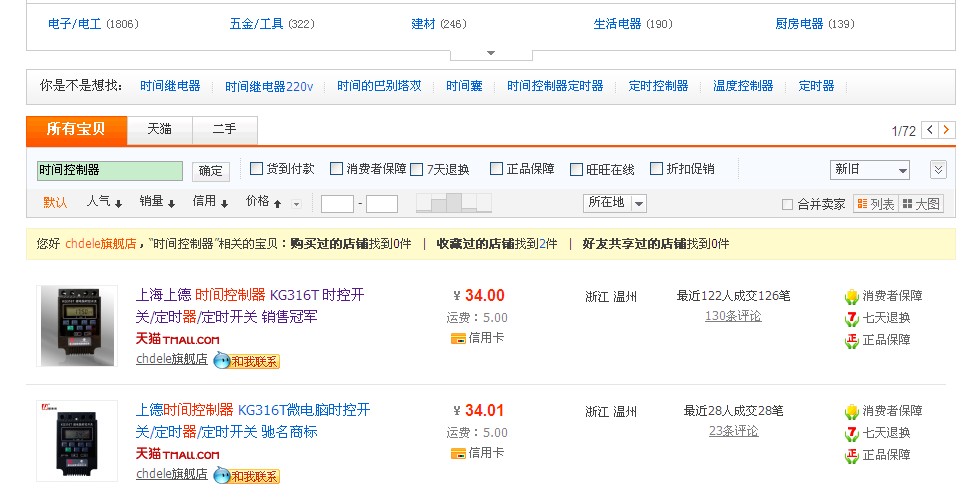Open 建材 category

pyautogui.click(x=423, y=24)
